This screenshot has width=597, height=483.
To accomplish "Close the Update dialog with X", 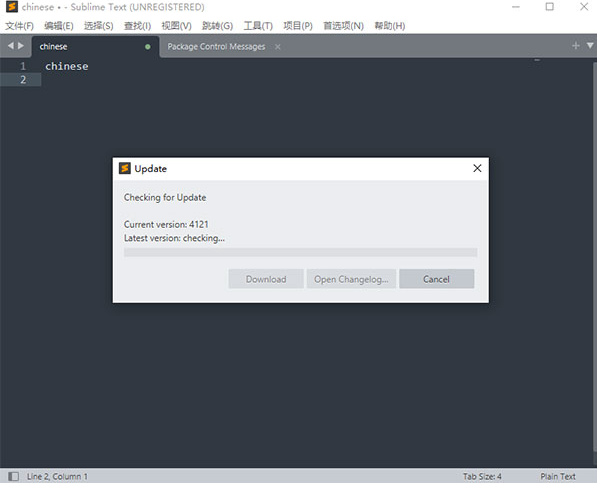I will click(x=477, y=168).
